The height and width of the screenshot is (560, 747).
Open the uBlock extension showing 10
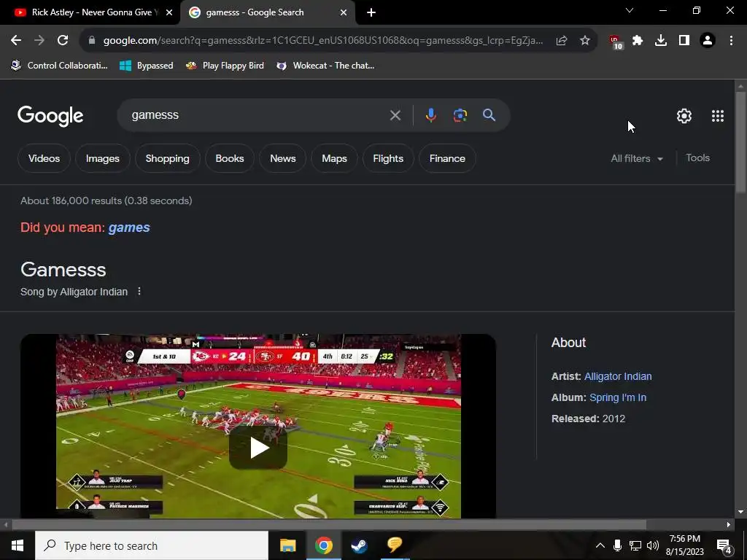tap(616, 42)
